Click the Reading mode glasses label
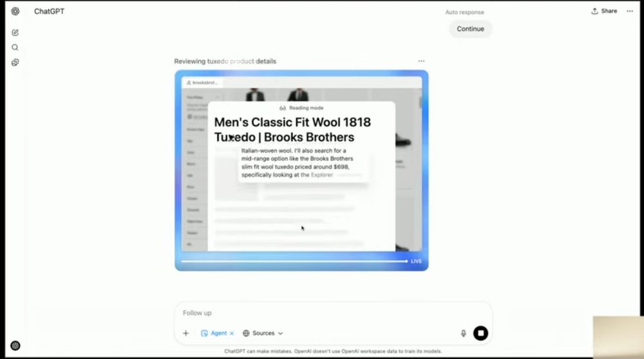Image resolution: width=644 pixels, height=359 pixels. (301, 108)
